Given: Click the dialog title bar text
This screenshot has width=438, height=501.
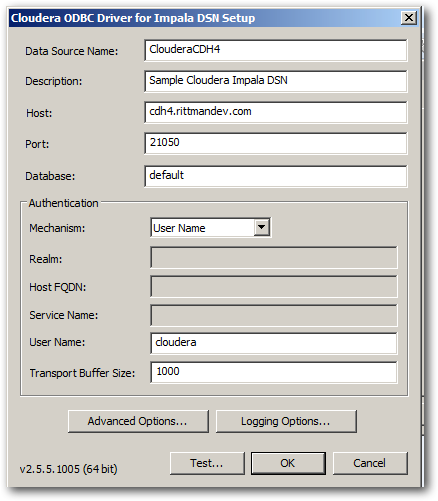Looking at the screenshot, I should point(133,18).
